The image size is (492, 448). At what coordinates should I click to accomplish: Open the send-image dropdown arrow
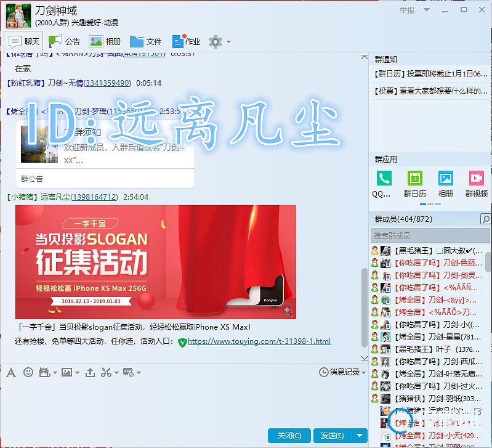76,373
